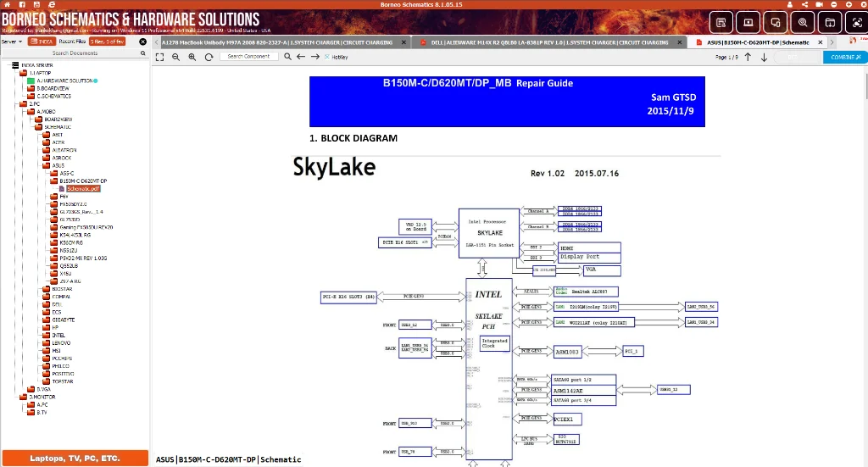Go to previous search result arrow

(301, 57)
